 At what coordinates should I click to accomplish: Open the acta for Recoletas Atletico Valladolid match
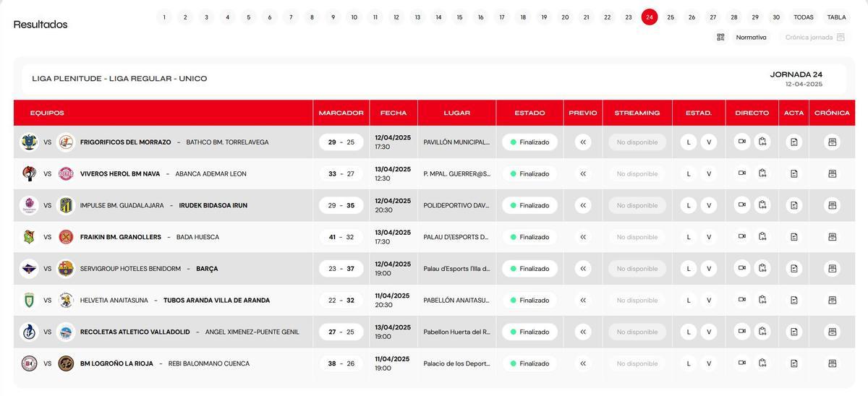[x=794, y=332]
